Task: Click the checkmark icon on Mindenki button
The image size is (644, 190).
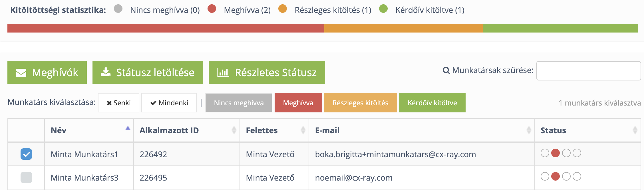Action: click(153, 103)
